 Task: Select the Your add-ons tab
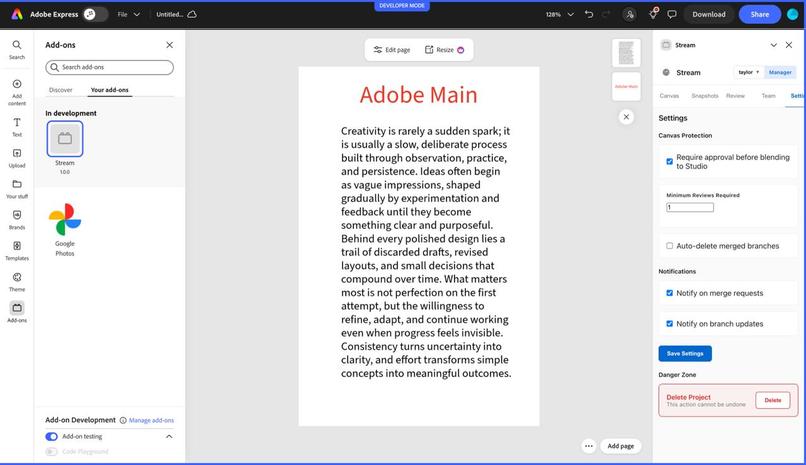coord(109,90)
